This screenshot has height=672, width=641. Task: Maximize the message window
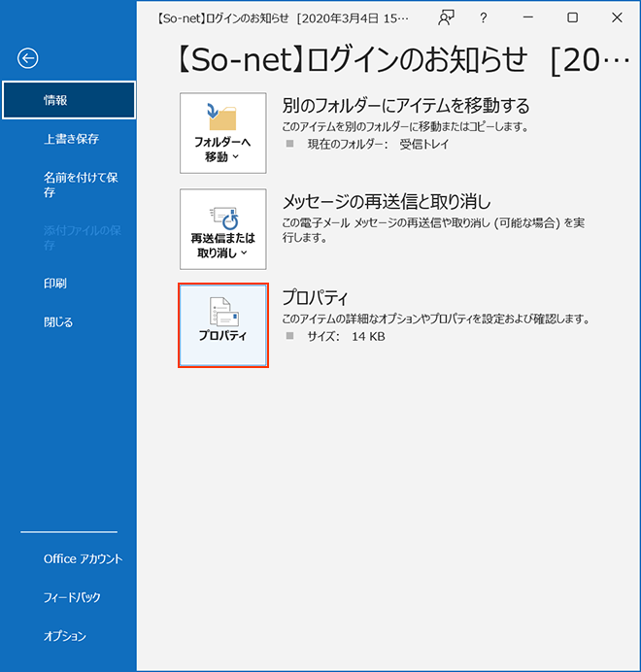[572, 17]
